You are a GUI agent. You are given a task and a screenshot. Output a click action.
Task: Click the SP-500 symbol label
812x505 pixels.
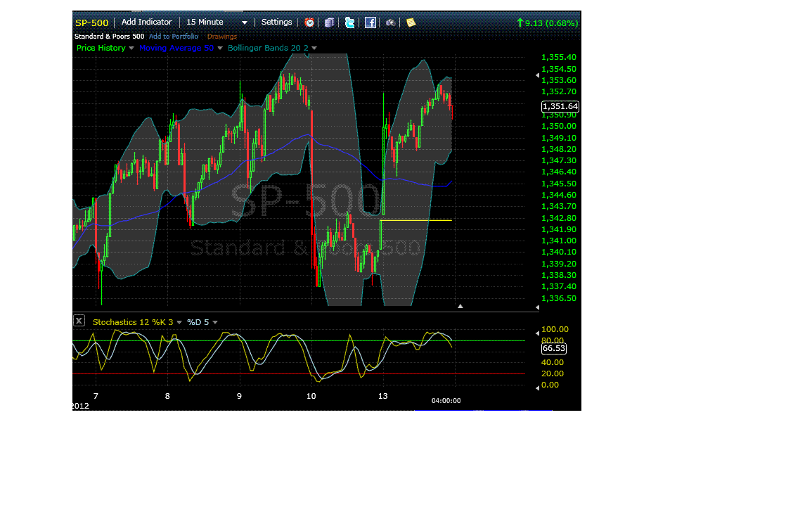(91, 23)
